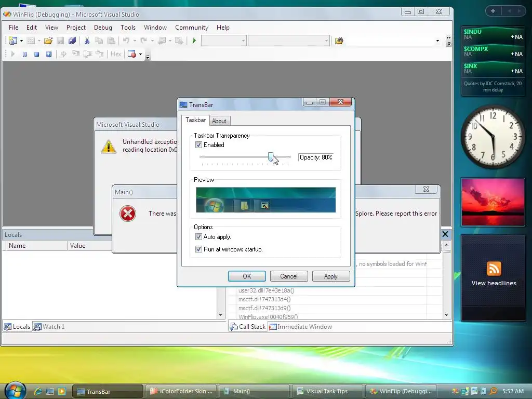
Task: Click the Cut scissors icon
Action: [x=87, y=41]
